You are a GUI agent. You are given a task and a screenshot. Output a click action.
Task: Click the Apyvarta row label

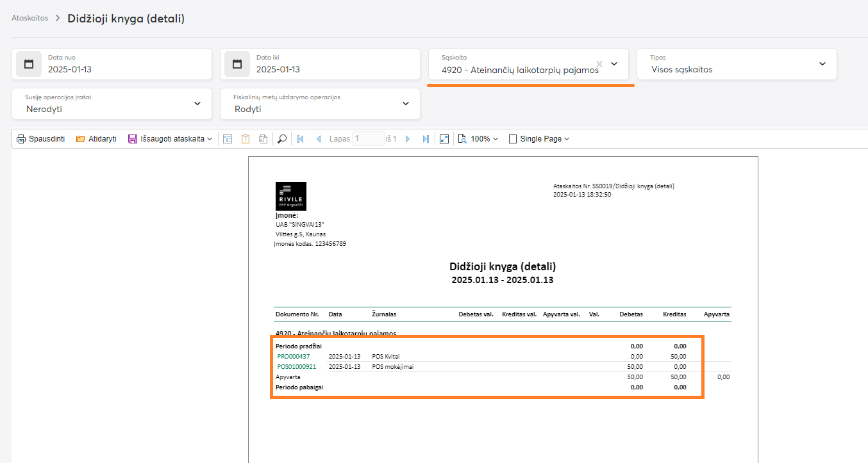click(x=288, y=377)
